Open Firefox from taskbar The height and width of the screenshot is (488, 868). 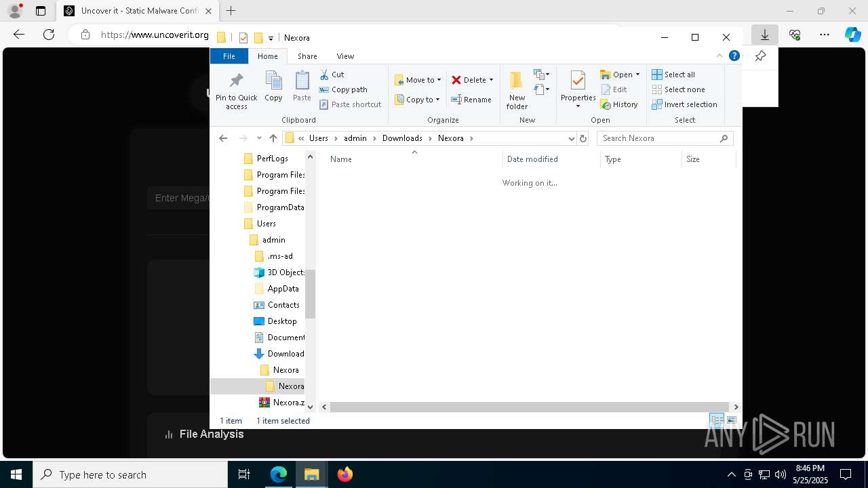pos(344,474)
